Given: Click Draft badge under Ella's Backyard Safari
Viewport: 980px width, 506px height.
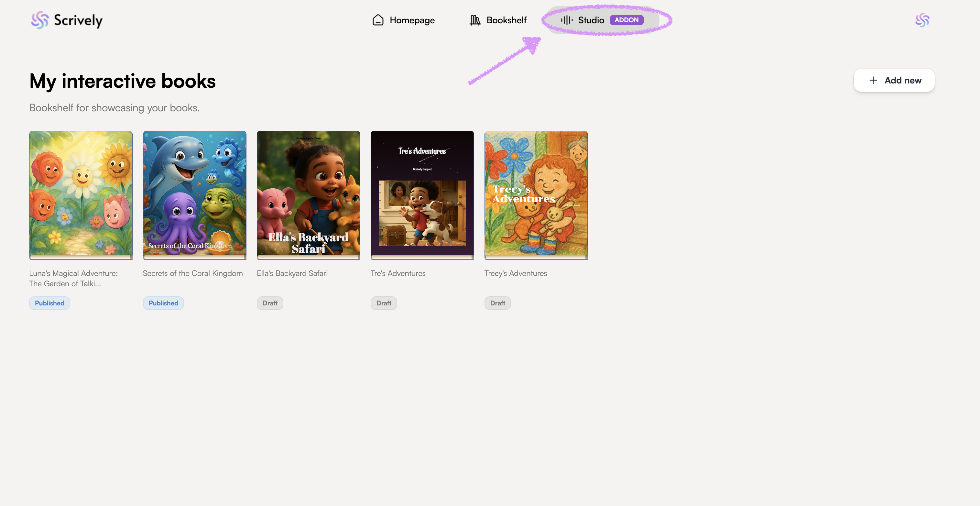Looking at the screenshot, I should click(270, 303).
